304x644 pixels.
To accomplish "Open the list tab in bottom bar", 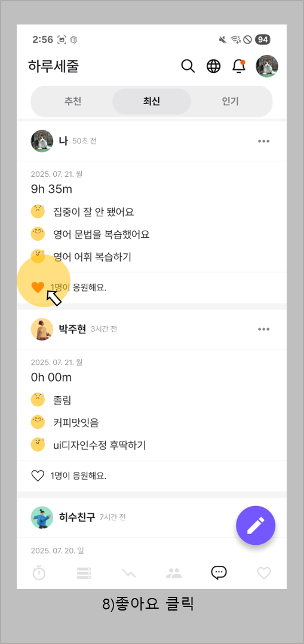I will pos(84,573).
